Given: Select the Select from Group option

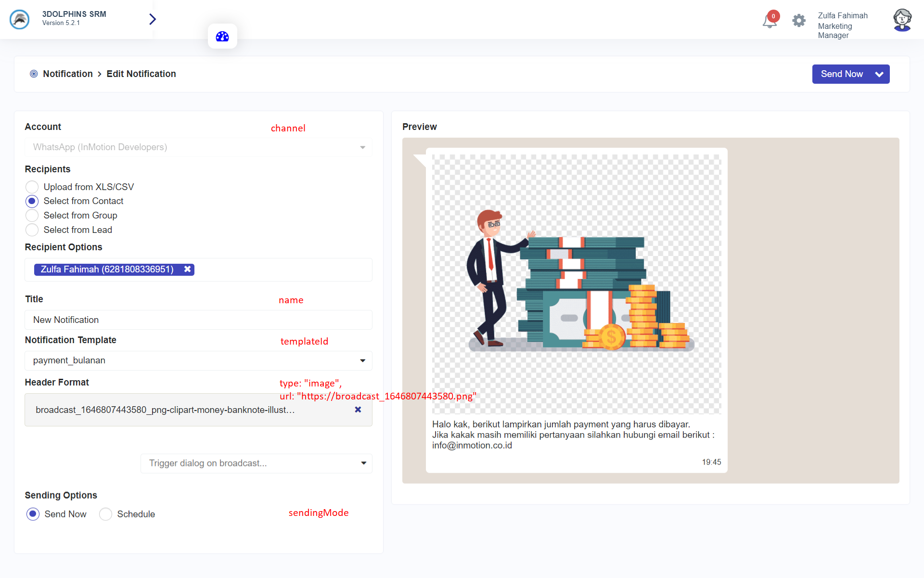Looking at the screenshot, I should 32,216.
